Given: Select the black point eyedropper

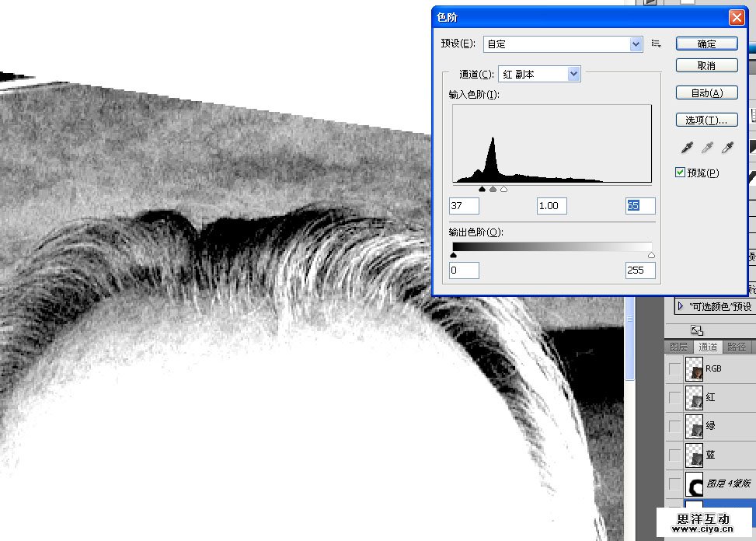Looking at the screenshot, I should click(x=686, y=147).
